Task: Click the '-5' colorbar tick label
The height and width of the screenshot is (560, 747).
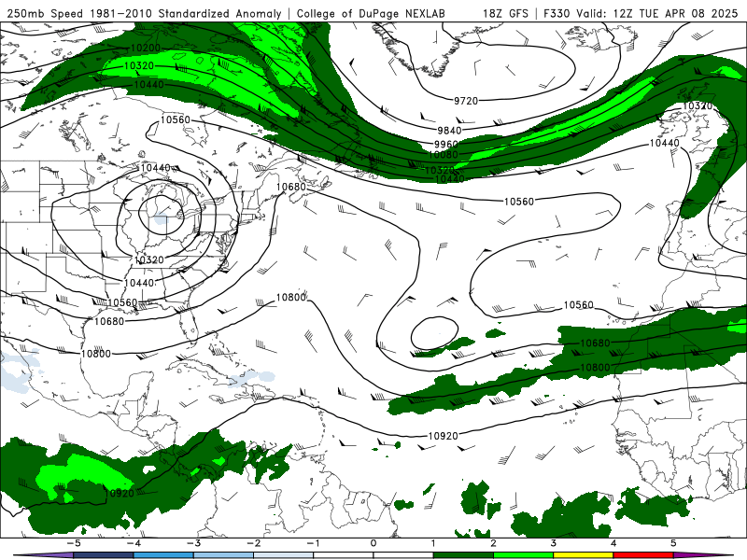Action: point(74,543)
